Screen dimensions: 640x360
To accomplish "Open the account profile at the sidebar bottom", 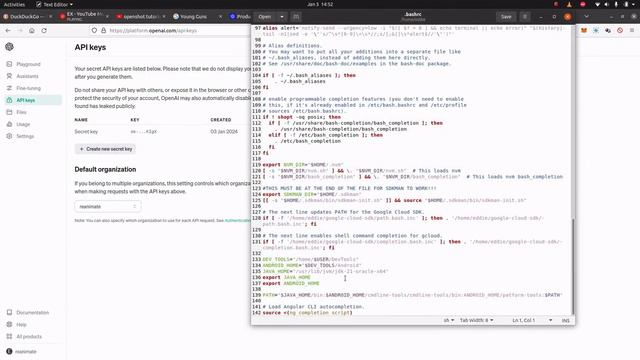I will (22, 351).
